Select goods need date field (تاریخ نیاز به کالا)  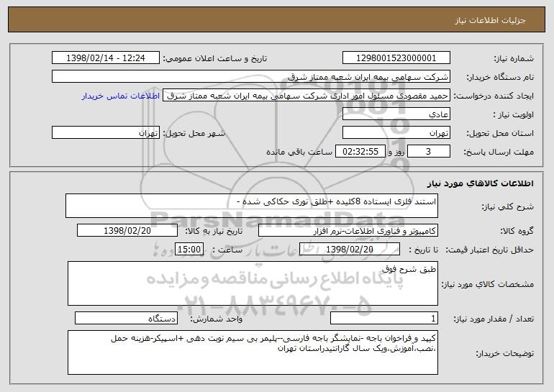coord(127,231)
